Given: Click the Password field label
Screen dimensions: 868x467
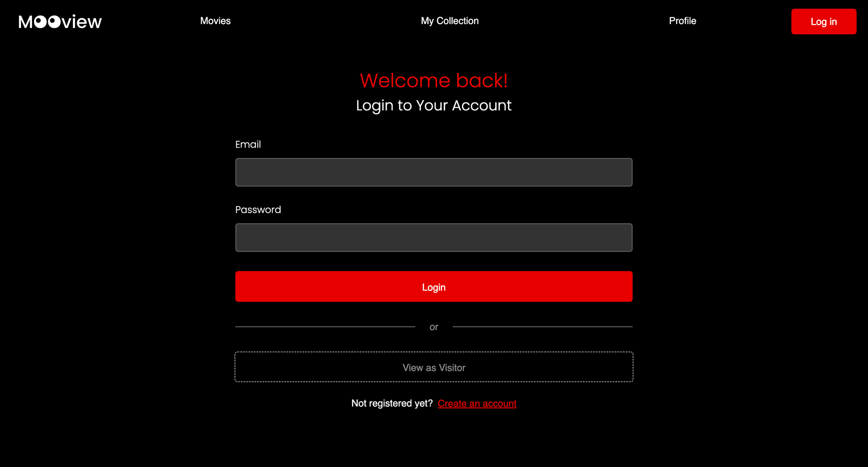Looking at the screenshot, I should click(x=258, y=209).
